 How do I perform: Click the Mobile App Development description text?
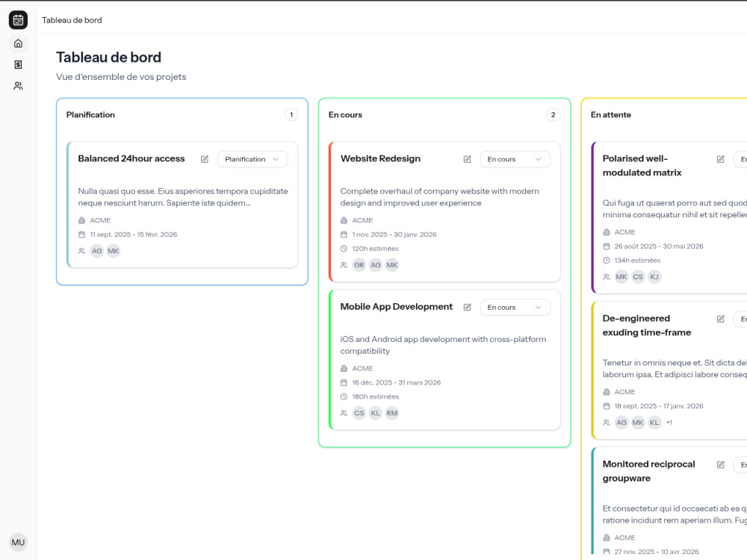pos(443,345)
